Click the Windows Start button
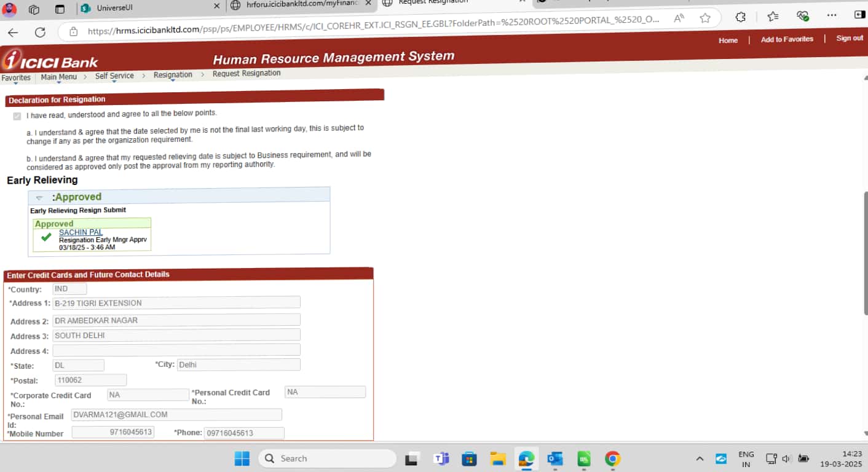 242,458
